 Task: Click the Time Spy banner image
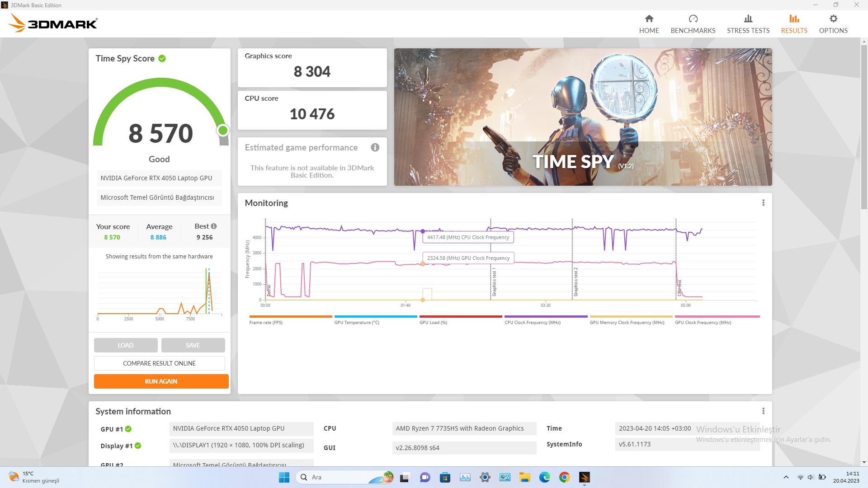pos(582,117)
